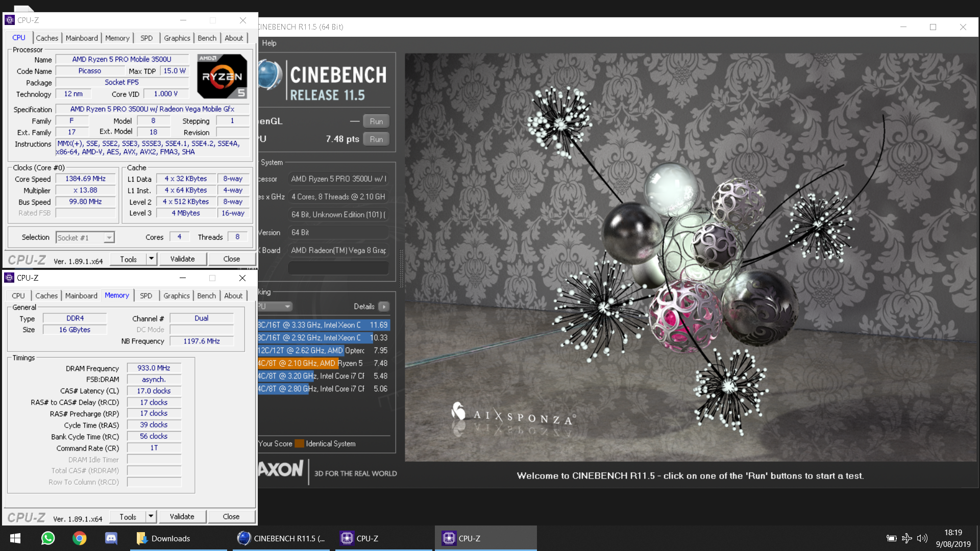Open Downloads folder taskbar item
The width and height of the screenshot is (980, 551).
(x=179, y=538)
